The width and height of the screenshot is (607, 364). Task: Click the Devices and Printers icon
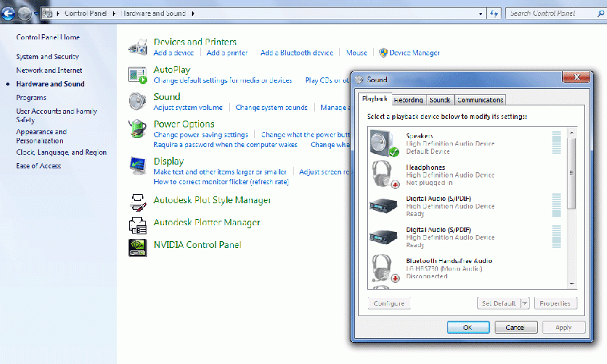pyautogui.click(x=138, y=47)
